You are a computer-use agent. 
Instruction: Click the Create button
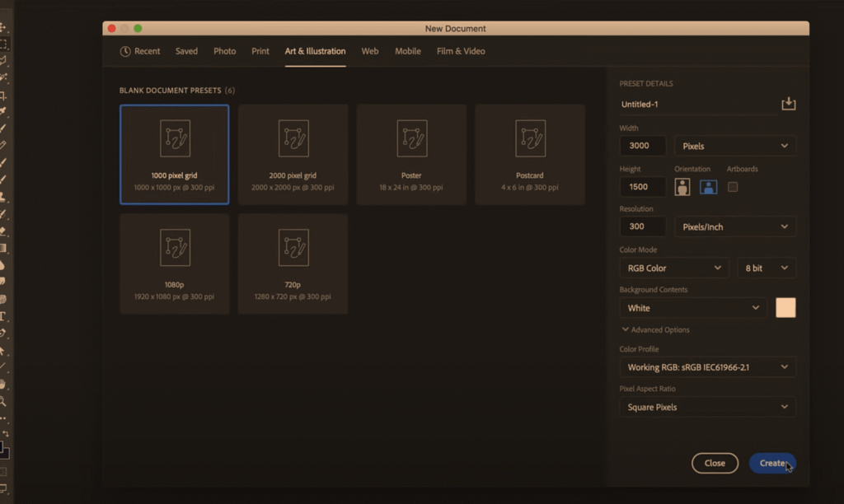point(772,463)
